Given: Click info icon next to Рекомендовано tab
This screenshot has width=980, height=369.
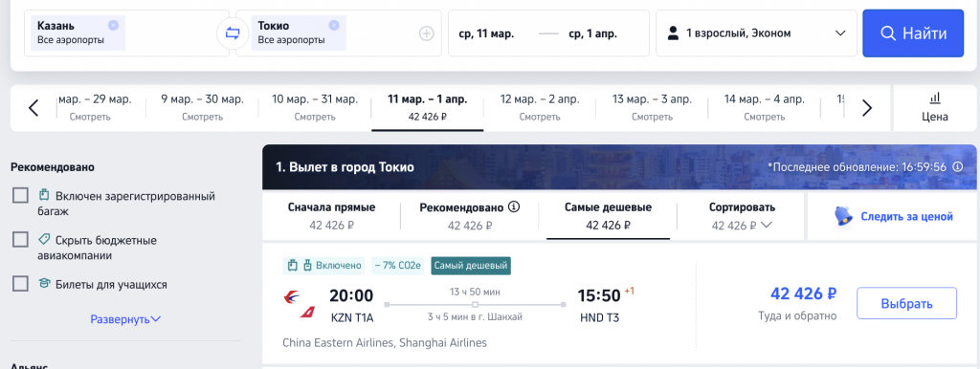Looking at the screenshot, I should [514, 206].
